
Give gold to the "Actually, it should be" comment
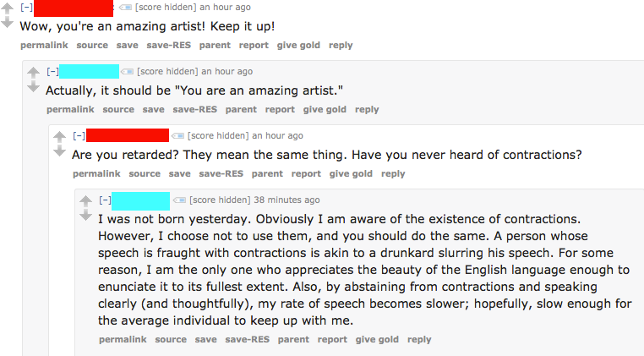pos(325,110)
